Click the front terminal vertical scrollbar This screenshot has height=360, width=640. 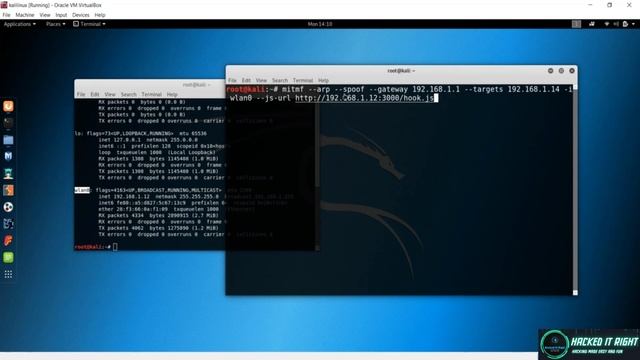[x=575, y=190]
